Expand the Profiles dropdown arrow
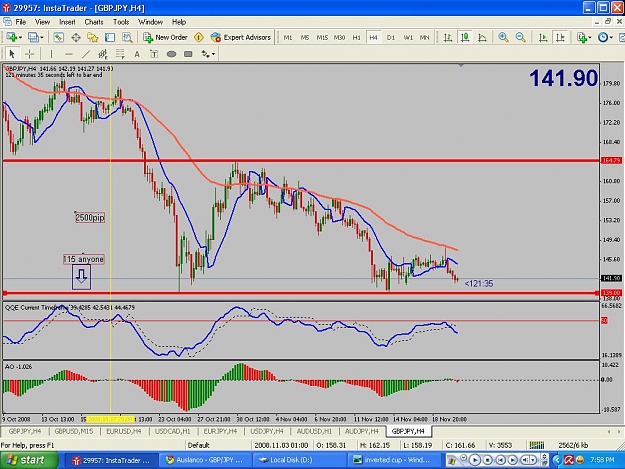Screen dimensions: 625x469 point(41,38)
